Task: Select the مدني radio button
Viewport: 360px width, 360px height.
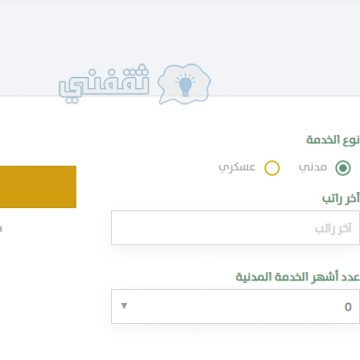Action: (343, 168)
